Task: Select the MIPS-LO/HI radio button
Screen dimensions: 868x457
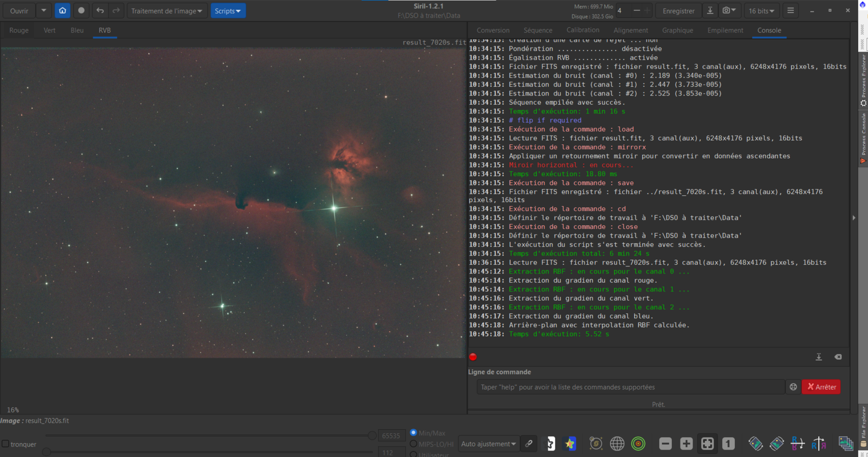Action: pos(413,444)
